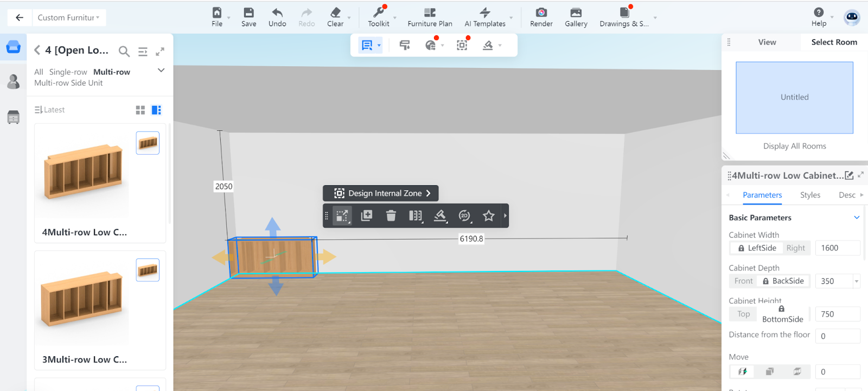Click the Undo arrow icon

[x=277, y=13]
